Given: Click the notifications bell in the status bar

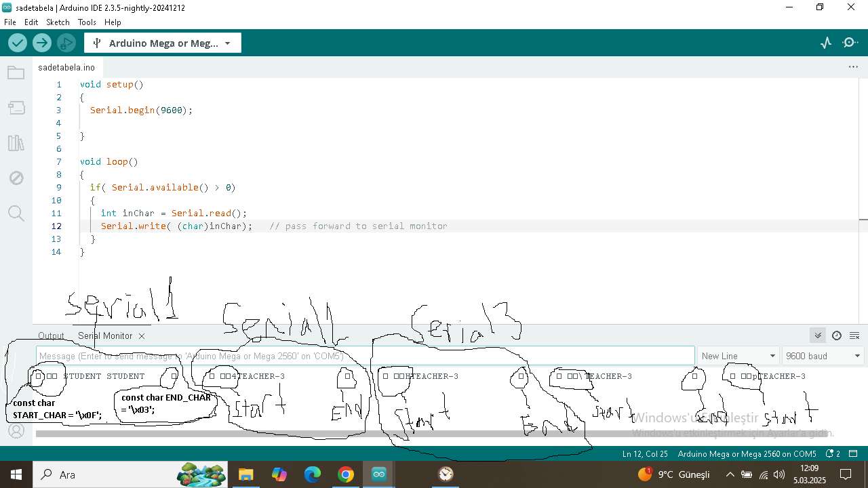Looking at the screenshot, I should click(x=830, y=453).
